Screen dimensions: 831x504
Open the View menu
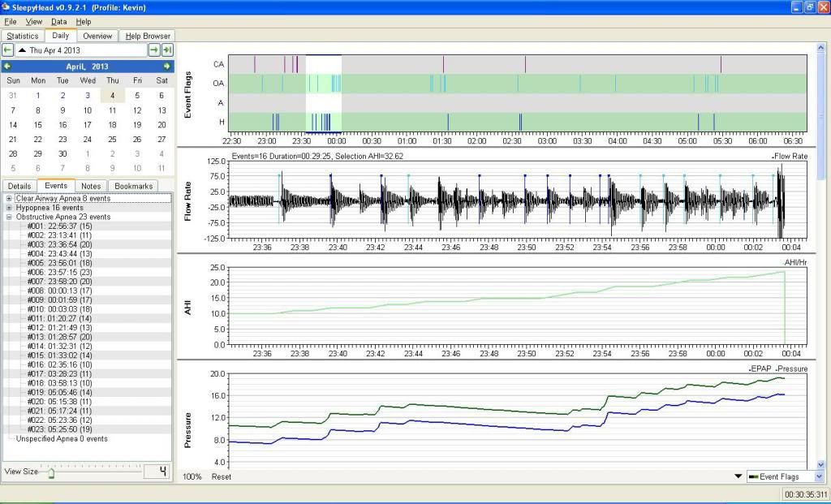tap(34, 22)
